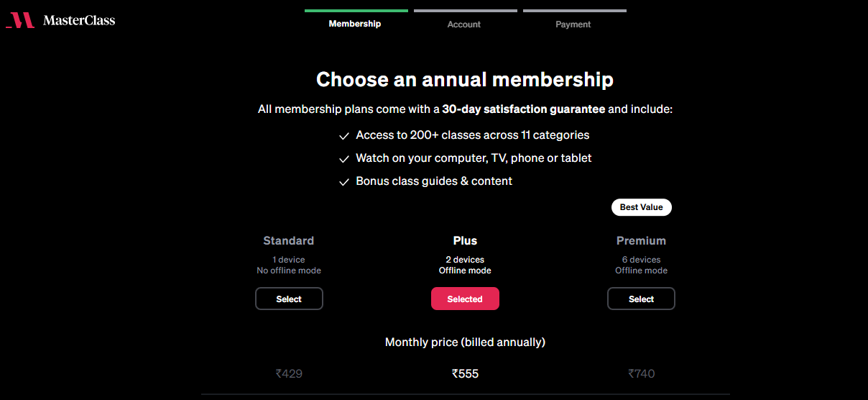Viewport: 868px width, 400px height.
Task: Select the Standard plan button
Action: click(289, 299)
